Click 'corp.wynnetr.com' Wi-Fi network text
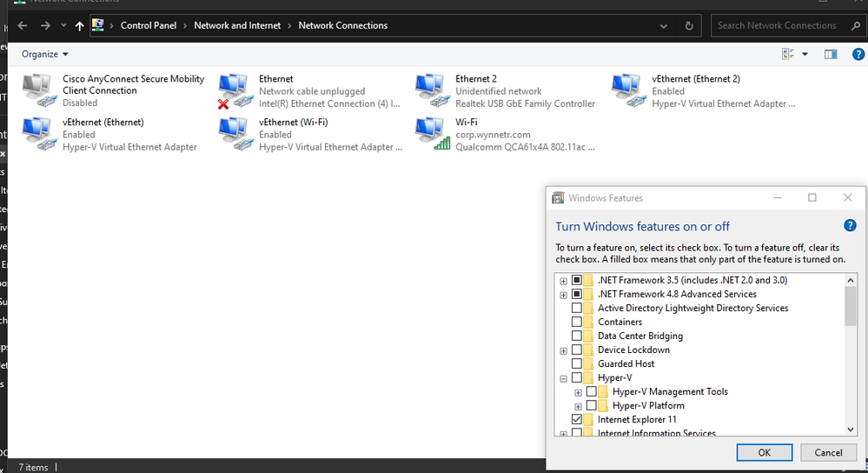This screenshot has width=868, height=473. coord(493,135)
